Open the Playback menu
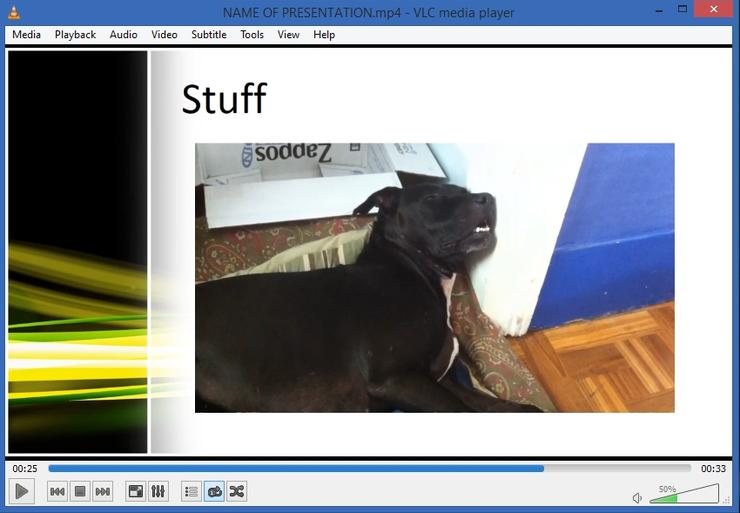740x513 pixels. click(75, 34)
